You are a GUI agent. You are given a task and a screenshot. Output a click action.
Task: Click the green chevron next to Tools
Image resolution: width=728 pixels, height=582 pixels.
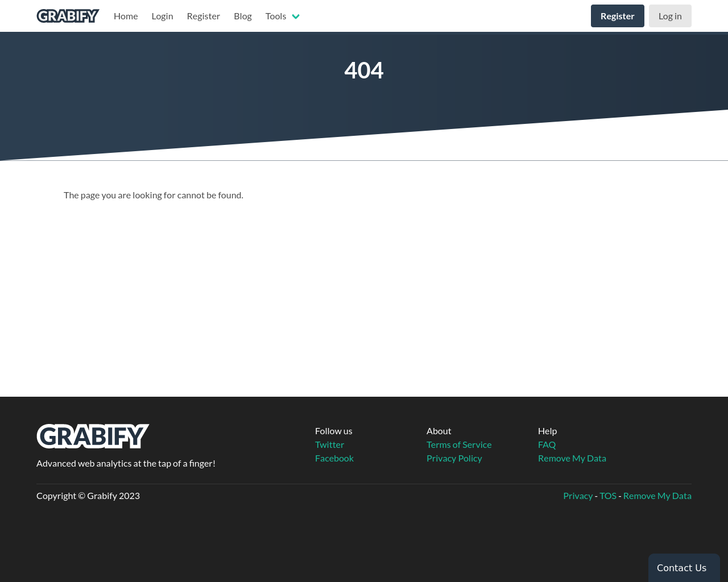[x=296, y=16]
